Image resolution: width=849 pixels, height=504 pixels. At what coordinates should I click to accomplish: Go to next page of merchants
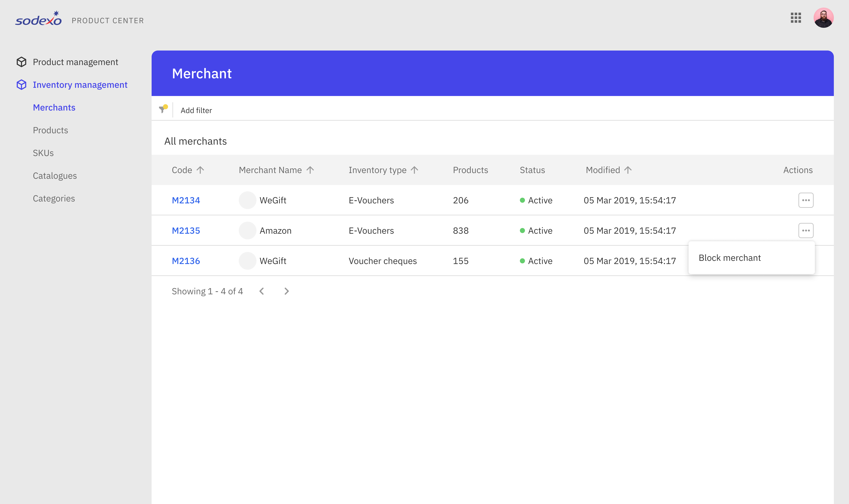286,291
